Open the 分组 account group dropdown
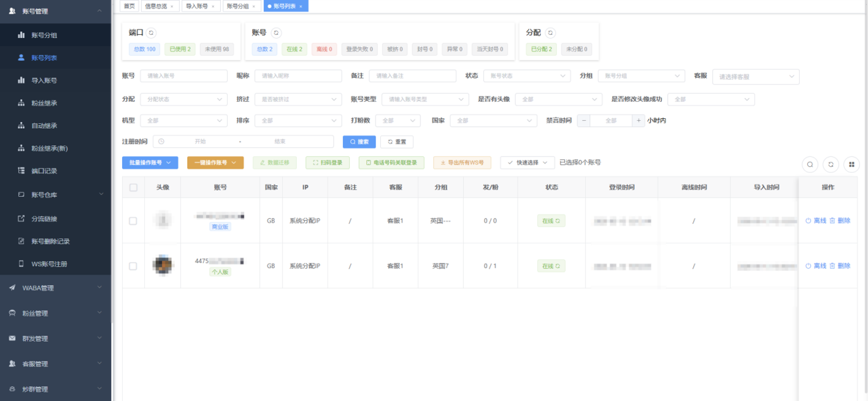868x401 pixels. pos(641,76)
